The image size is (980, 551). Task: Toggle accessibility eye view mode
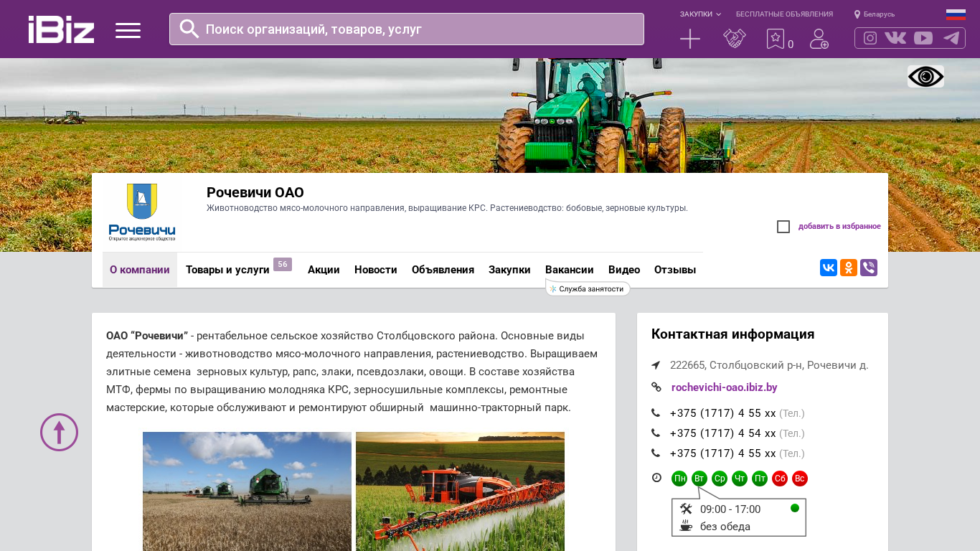click(x=925, y=77)
